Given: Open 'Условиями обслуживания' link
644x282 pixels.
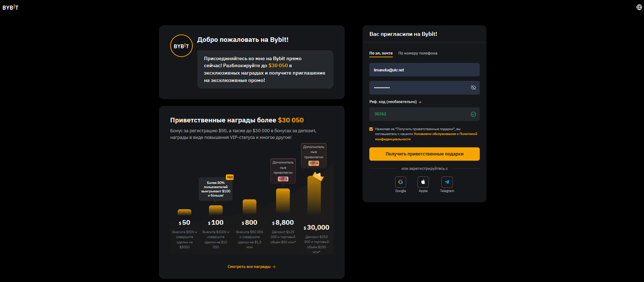Looking at the screenshot, I should 435,134.
